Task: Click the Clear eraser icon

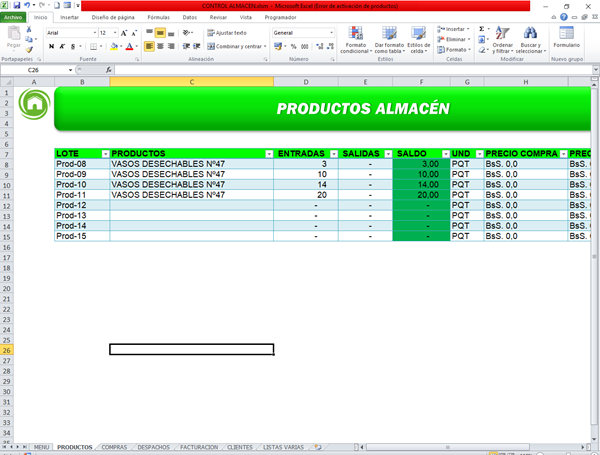Action: [482, 50]
